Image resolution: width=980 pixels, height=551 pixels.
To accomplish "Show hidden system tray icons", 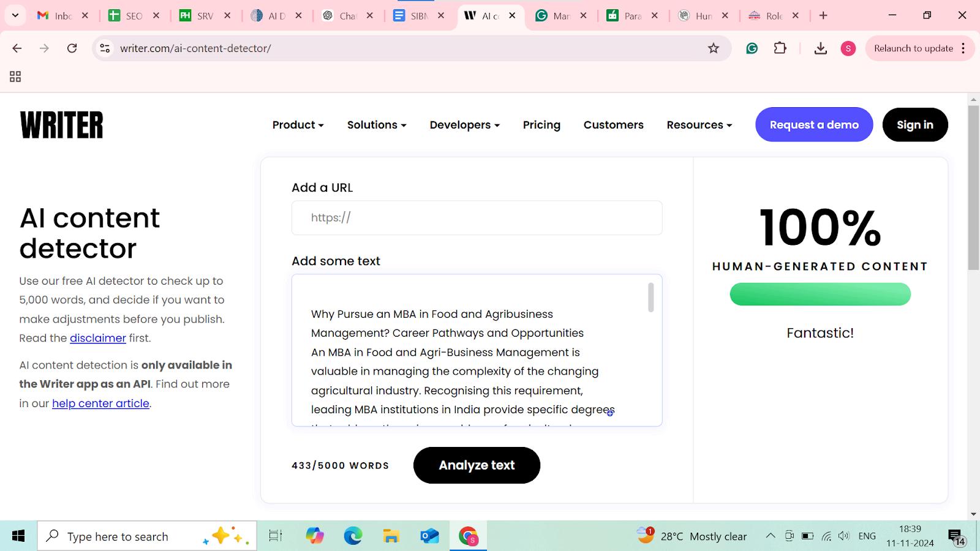I will tap(771, 536).
